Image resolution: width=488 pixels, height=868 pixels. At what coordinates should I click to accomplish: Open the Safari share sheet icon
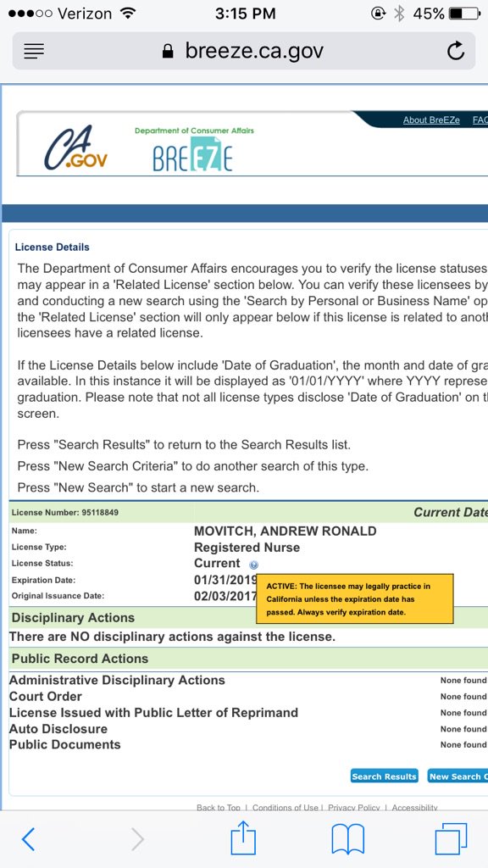(243, 837)
